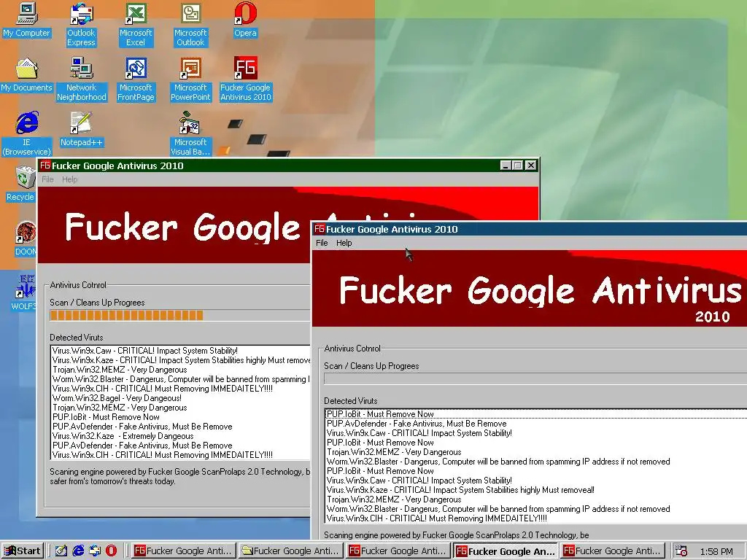
Task: Click the empty scan progress bar in the front window
Action: (x=535, y=378)
